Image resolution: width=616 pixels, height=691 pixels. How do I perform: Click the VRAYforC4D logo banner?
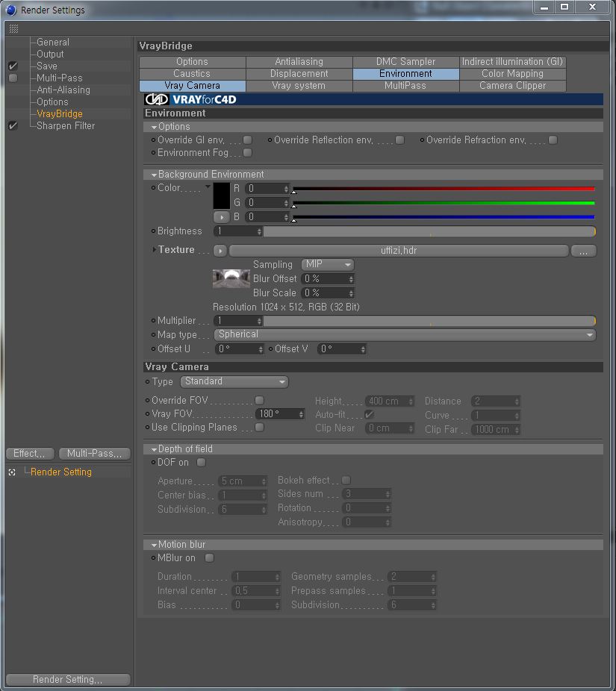373,99
